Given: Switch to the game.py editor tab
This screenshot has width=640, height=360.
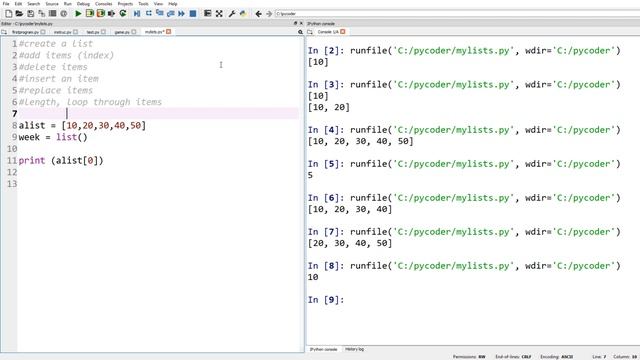Looking at the screenshot, I should pos(122,32).
